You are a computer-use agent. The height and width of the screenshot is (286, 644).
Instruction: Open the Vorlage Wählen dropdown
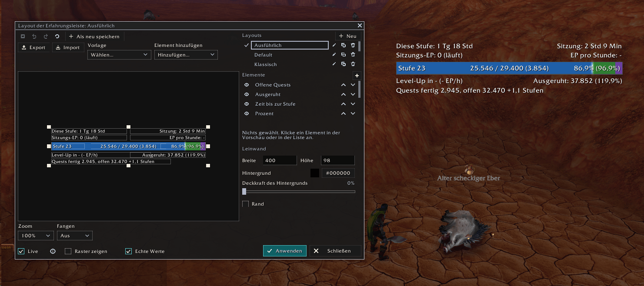tap(119, 55)
